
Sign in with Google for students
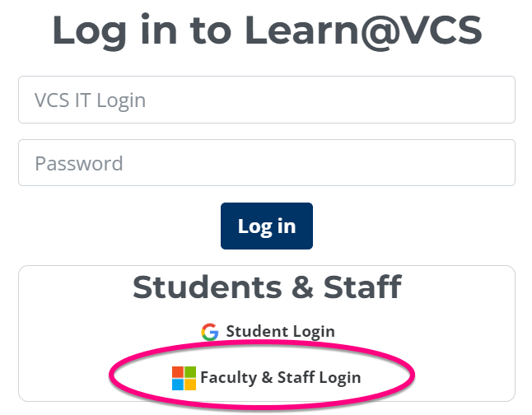tap(268, 332)
